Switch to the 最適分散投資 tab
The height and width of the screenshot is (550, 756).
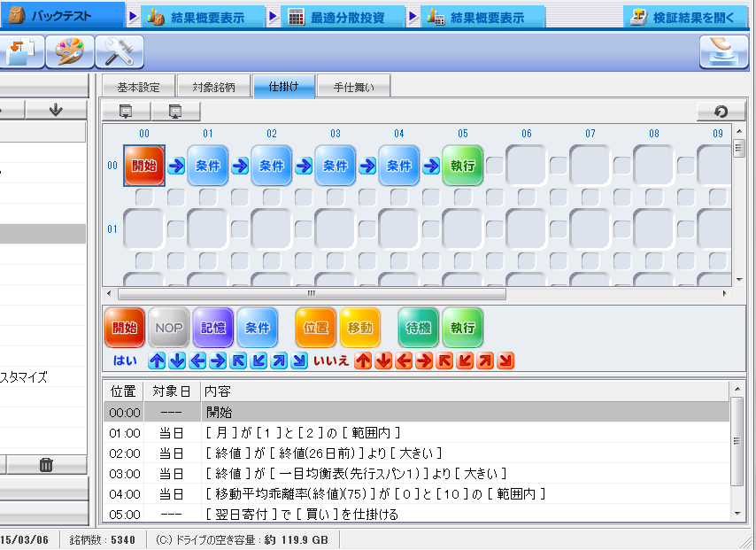pyautogui.click(x=343, y=18)
